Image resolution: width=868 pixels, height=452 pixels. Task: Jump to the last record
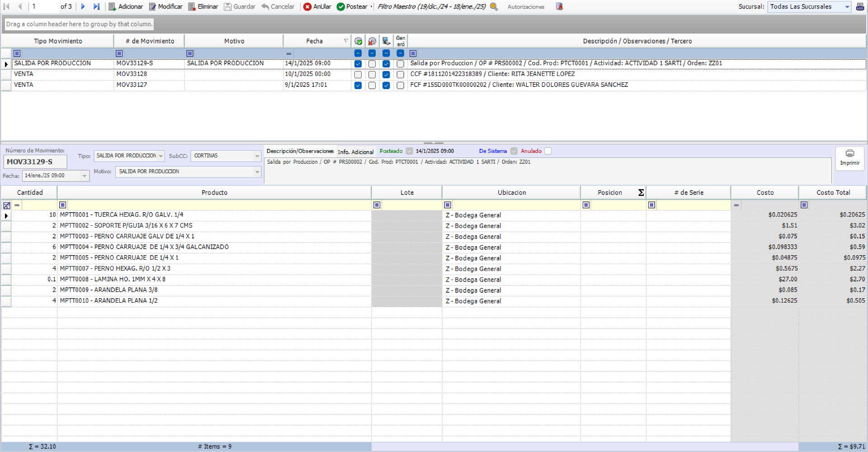(96, 7)
